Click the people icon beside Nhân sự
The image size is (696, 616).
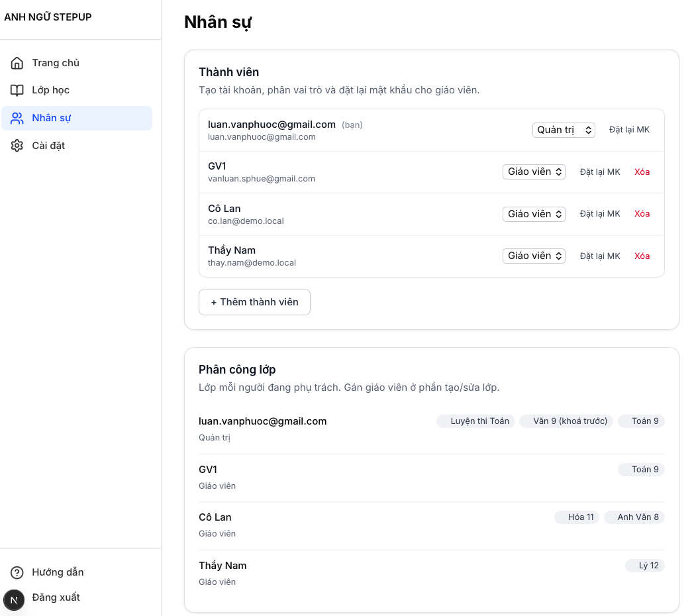17,118
